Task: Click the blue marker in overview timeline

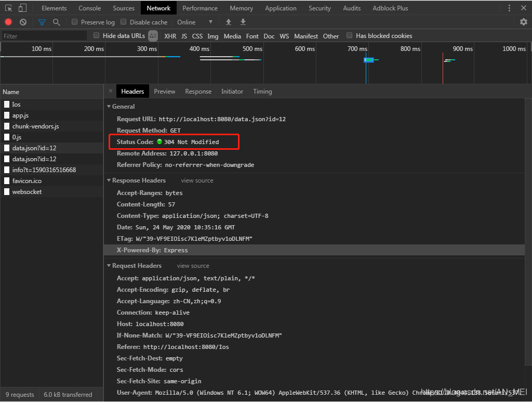Action: coord(368,60)
